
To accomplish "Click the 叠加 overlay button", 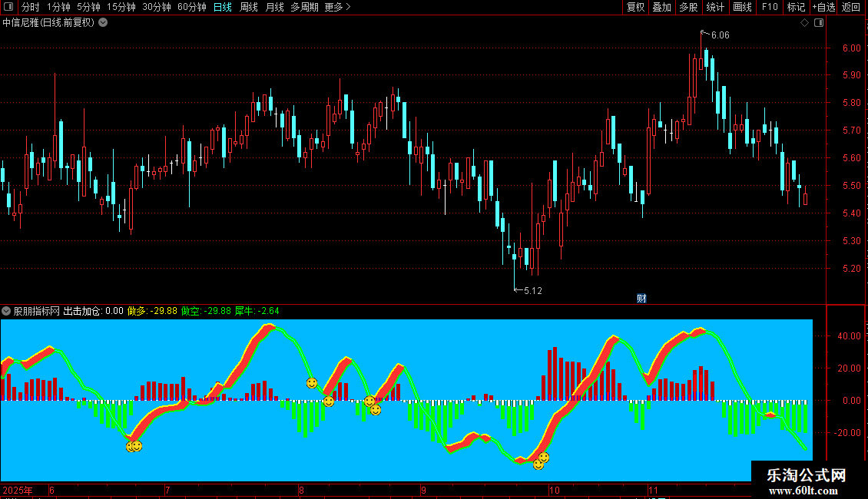I will click(661, 7).
